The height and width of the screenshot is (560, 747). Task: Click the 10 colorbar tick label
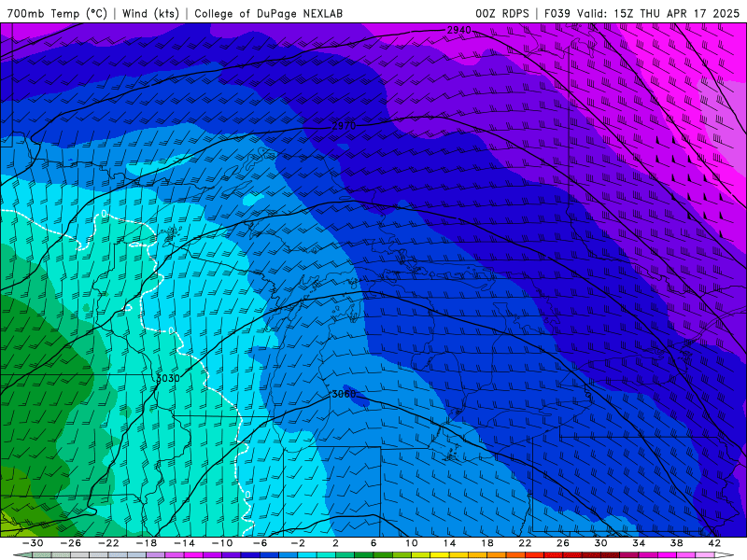pyautogui.click(x=411, y=543)
